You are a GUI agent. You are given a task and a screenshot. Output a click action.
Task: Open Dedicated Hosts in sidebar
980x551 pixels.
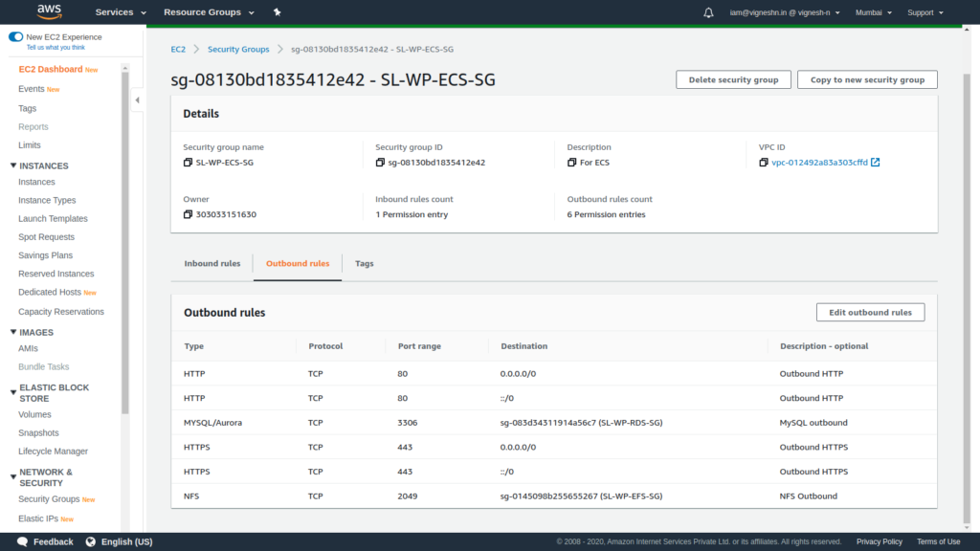[x=50, y=293]
